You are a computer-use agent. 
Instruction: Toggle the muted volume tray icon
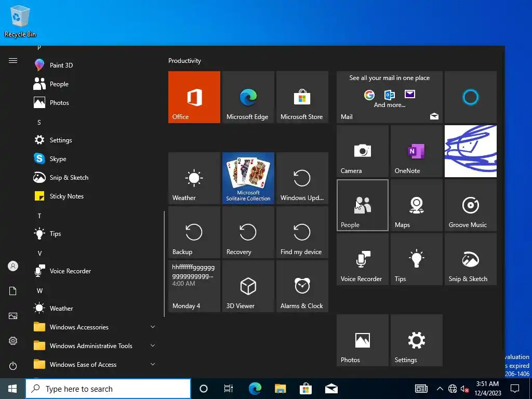tap(464, 389)
